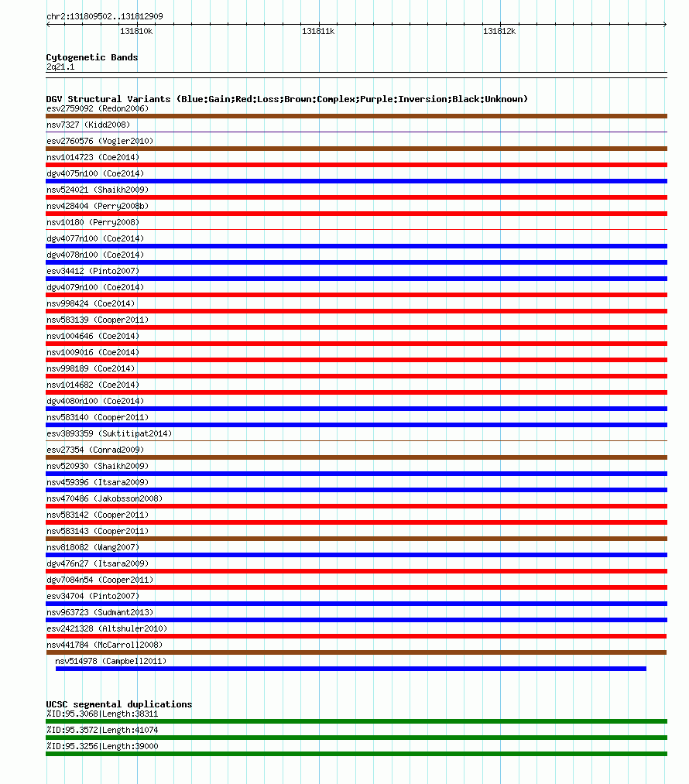Click the red bar under nsv1014723 (Coe2014)
Image resolution: width=689 pixels, height=784 pixels.
pyautogui.click(x=357, y=165)
